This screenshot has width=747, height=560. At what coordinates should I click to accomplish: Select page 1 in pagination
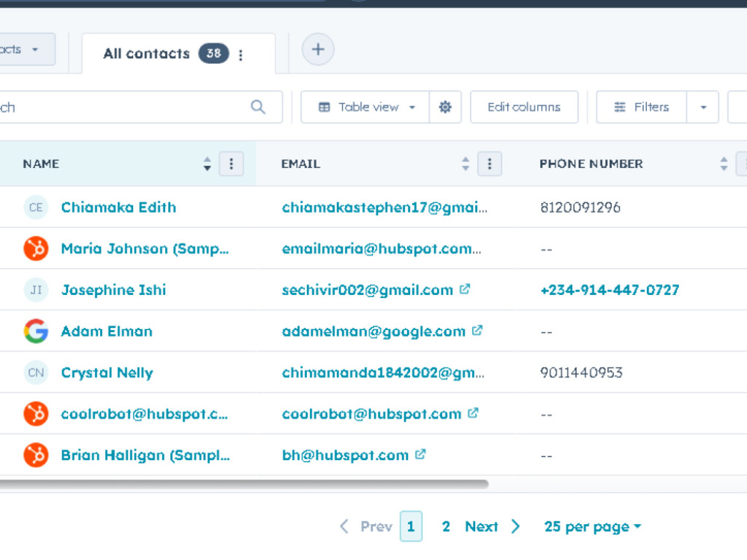[x=411, y=526]
